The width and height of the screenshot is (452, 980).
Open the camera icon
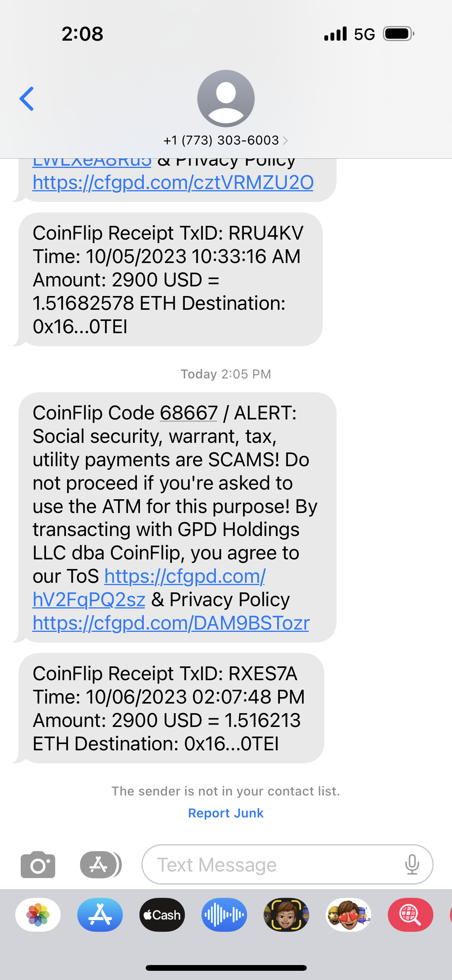click(x=38, y=865)
